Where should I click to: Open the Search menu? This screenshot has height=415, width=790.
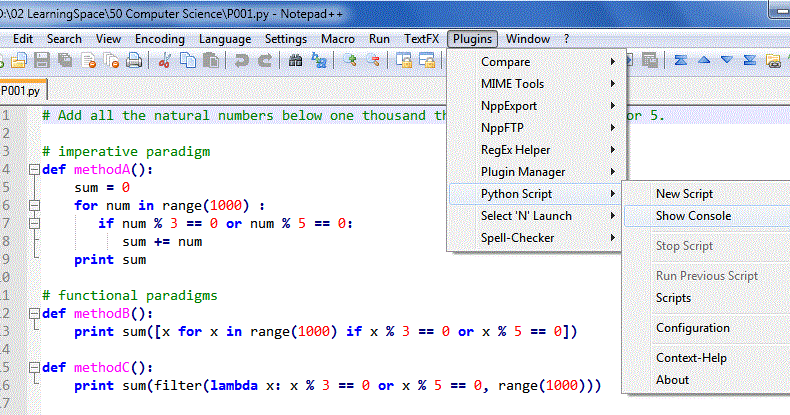click(x=64, y=39)
